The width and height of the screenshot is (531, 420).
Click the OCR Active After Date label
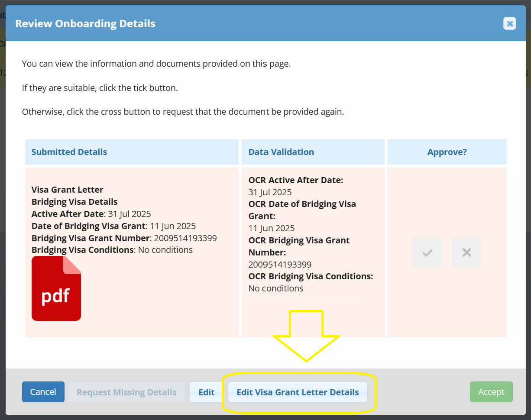tap(296, 180)
